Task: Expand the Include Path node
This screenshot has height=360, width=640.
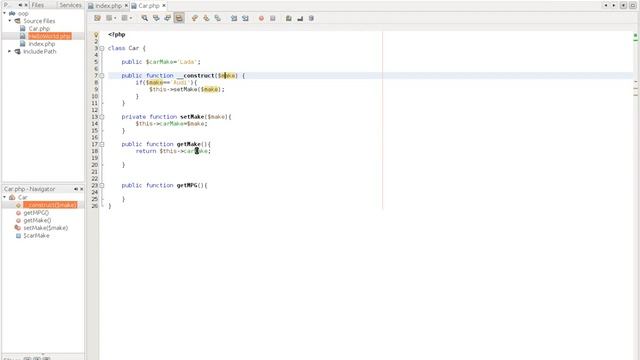Action: pos(10,51)
